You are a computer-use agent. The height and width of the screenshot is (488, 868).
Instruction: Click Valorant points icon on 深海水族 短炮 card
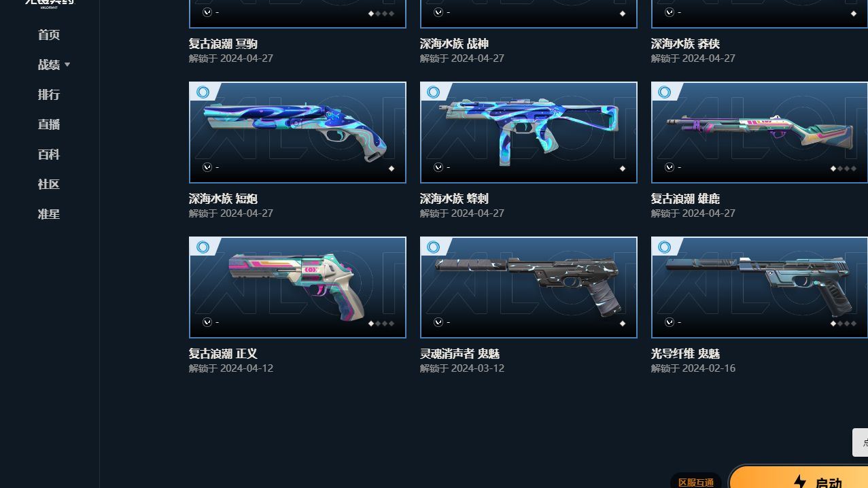click(x=207, y=167)
